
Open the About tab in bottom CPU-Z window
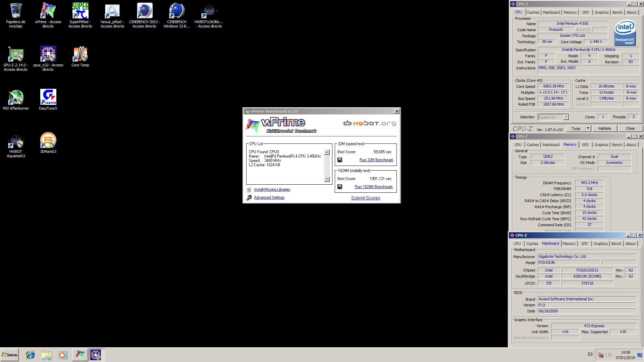630,244
